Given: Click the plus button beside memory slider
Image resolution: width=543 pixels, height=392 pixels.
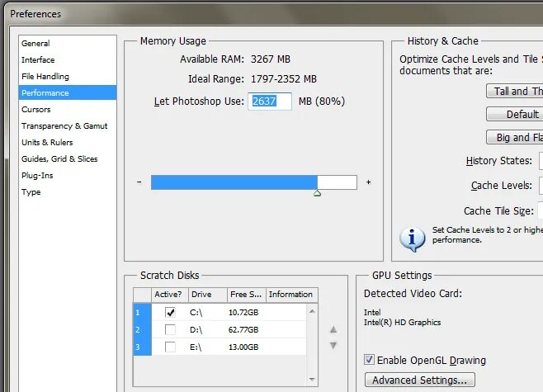Looking at the screenshot, I should click(x=368, y=182).
